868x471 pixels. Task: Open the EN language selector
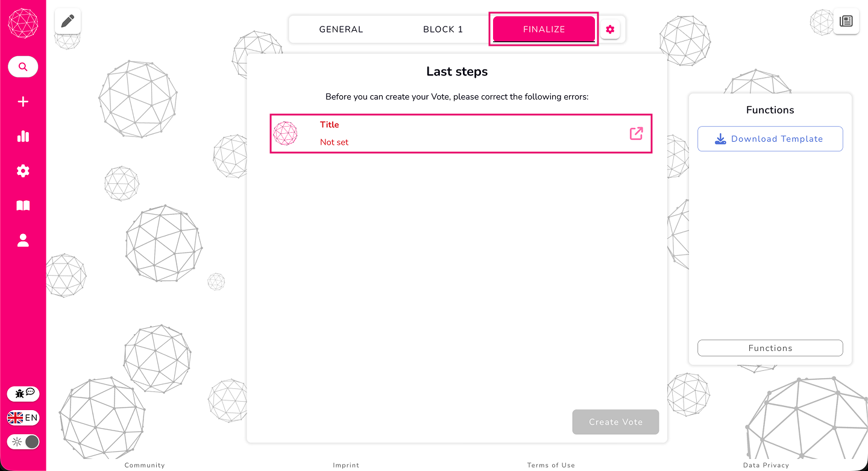click(23, 418)
